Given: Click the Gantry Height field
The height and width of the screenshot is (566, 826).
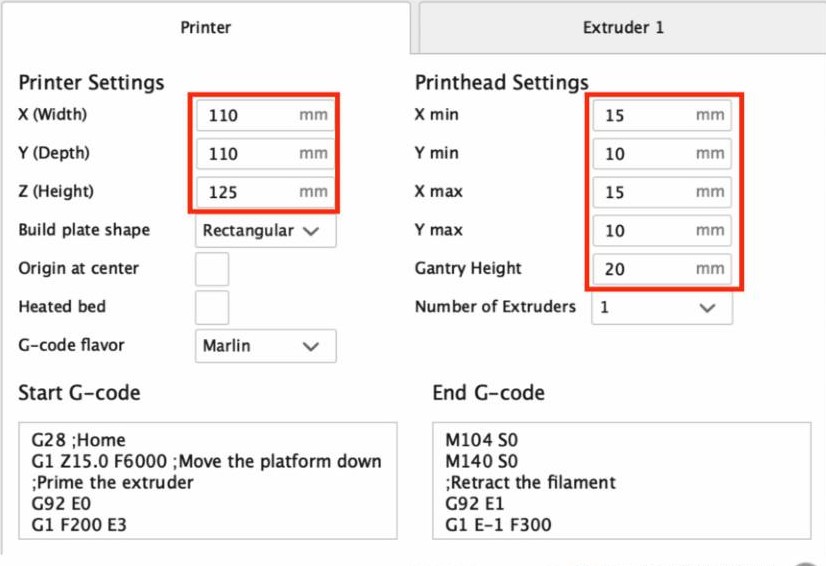Looking at the screenshot, I should pyautogui.click(x=662, y=269).
